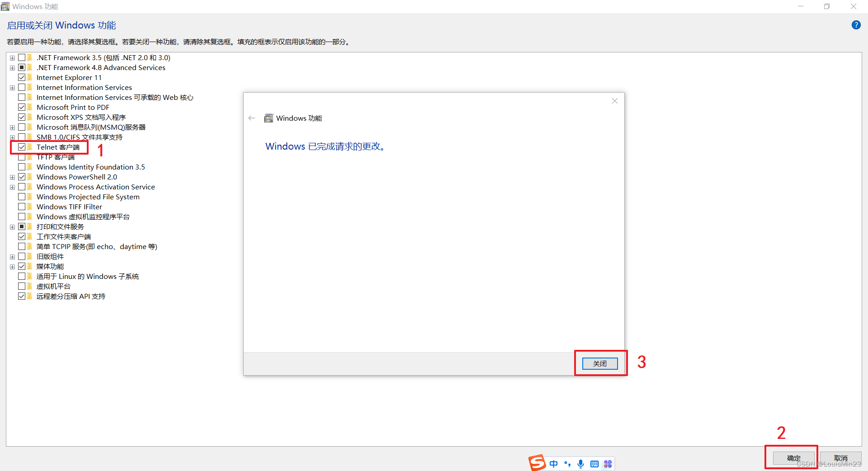Select Windows Identity Foundation 3.5 row
Image resolution: width=868 pixels, height=471 pixels.
91,167
